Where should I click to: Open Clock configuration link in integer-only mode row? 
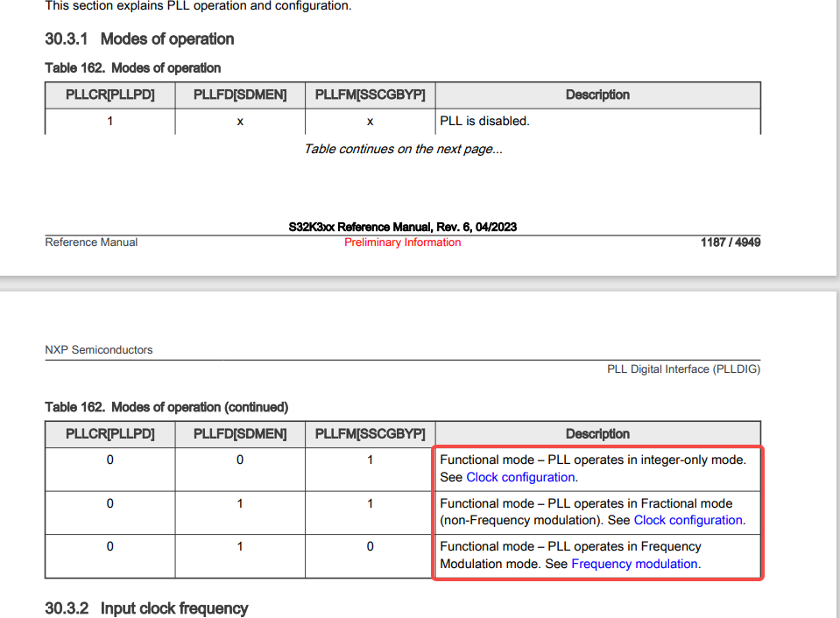(520, 477)
